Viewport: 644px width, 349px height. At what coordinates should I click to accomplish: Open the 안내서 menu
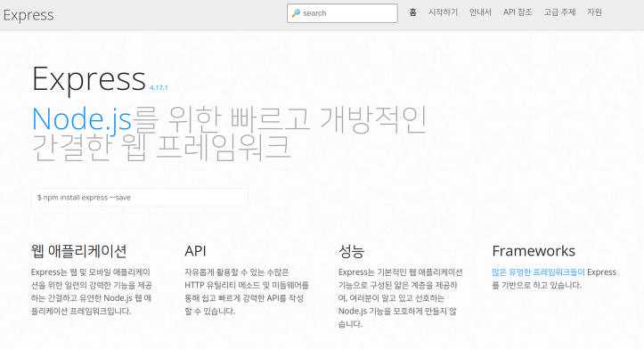pos(480,12)
